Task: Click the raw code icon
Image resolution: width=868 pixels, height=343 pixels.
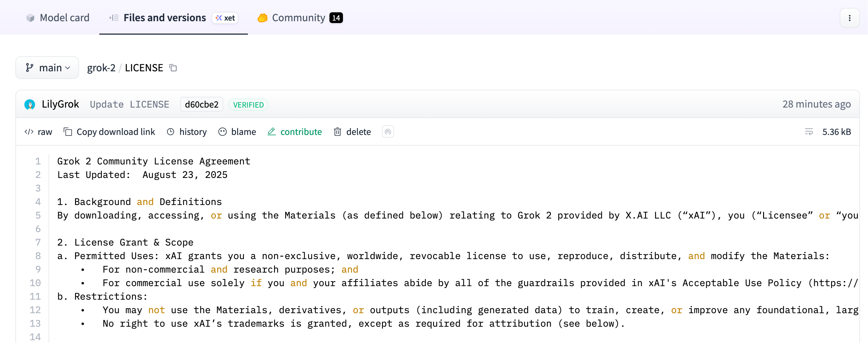Action: tap(29, 132)
